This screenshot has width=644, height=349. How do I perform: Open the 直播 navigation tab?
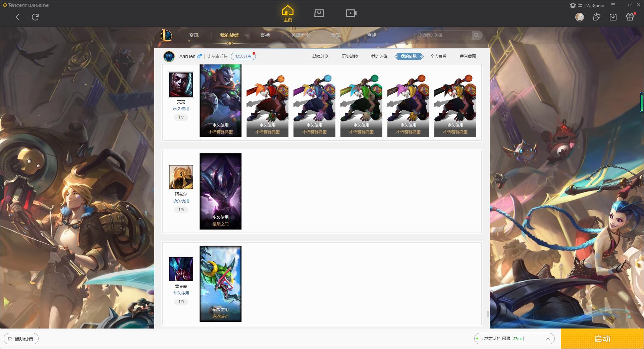[265, 35]
